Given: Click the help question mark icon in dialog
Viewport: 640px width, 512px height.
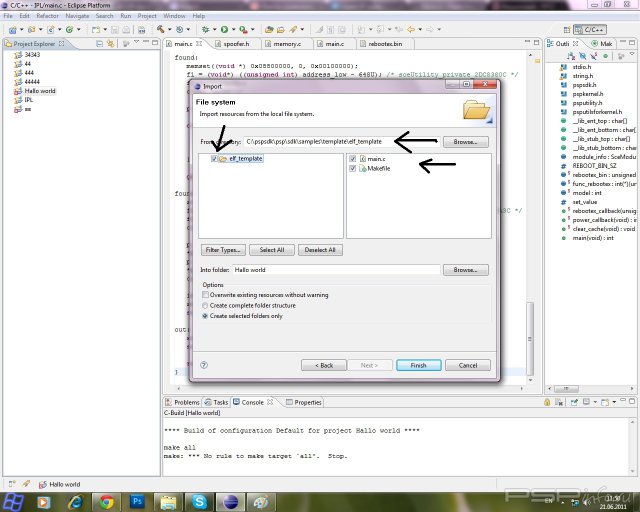Looking at the screenshot, I should (x=204, y=365).
